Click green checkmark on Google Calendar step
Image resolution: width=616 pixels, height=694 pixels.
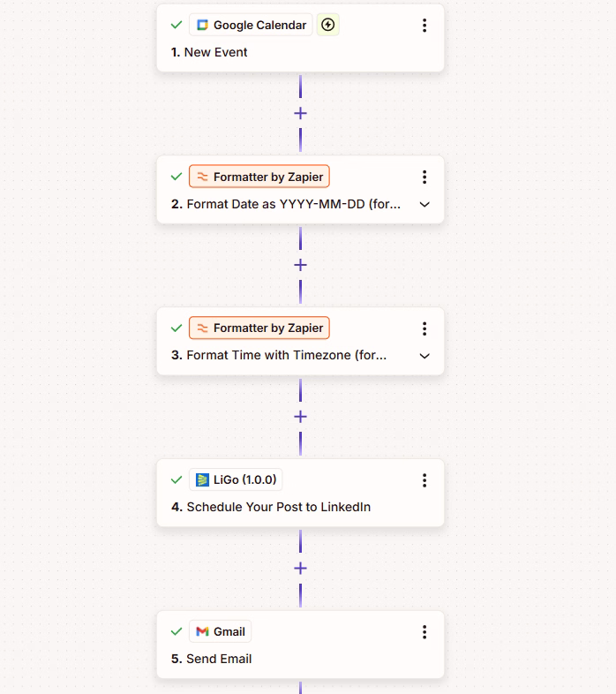click(177, 26)
